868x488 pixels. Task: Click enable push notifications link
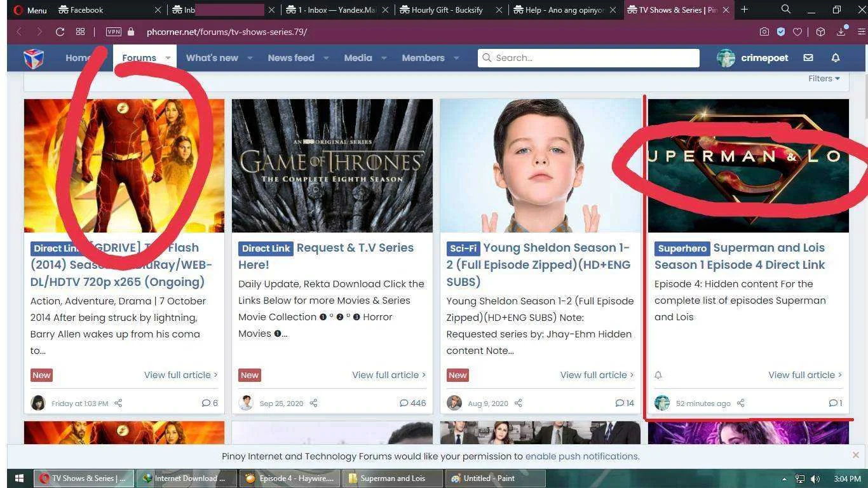581,456
